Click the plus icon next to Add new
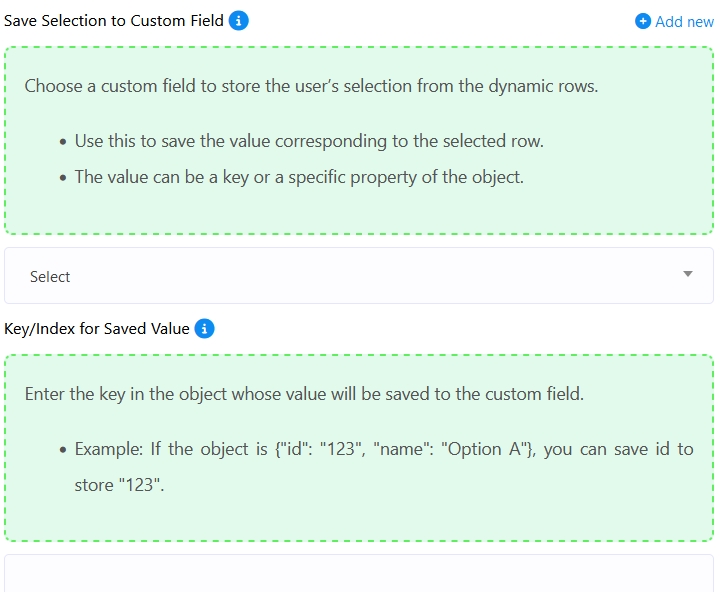This screenshot has height=592, width=725. [643, 21]
